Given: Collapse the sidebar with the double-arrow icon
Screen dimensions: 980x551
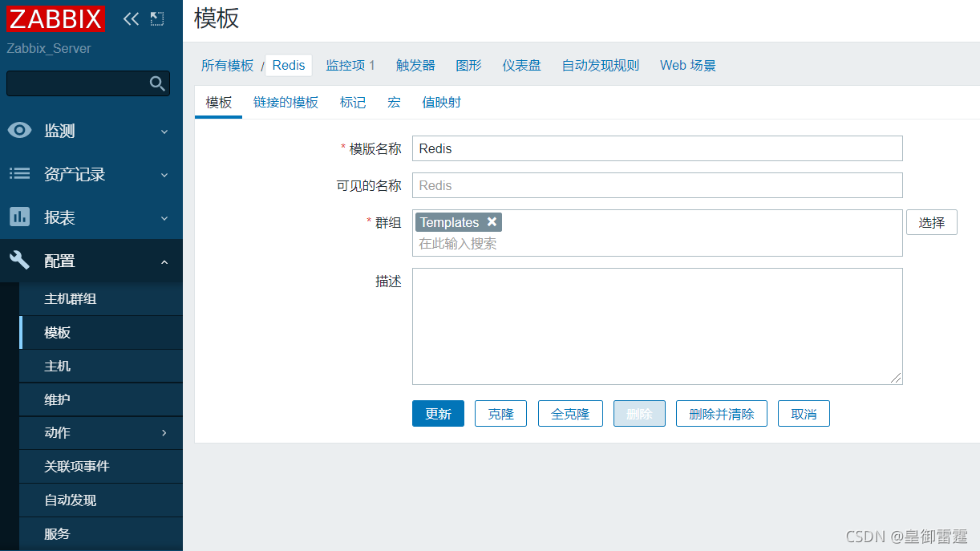Looking at the screenshot, I should click(130, 18).
